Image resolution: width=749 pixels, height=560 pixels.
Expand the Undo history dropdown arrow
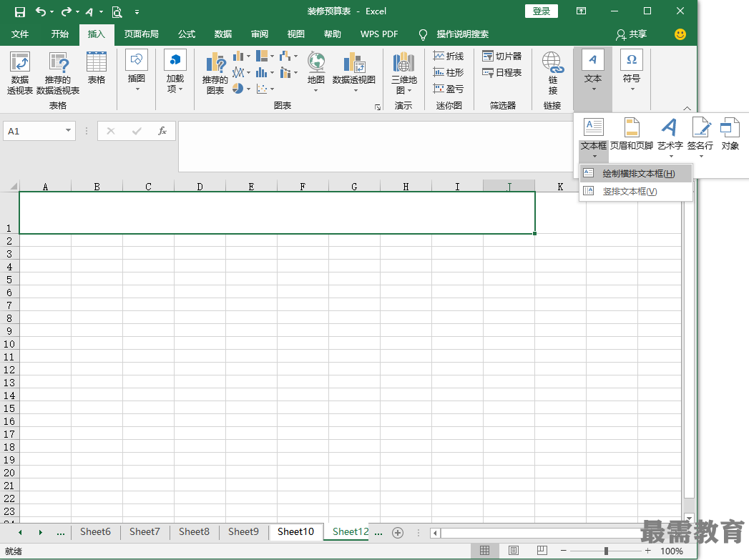coord(52,12)
